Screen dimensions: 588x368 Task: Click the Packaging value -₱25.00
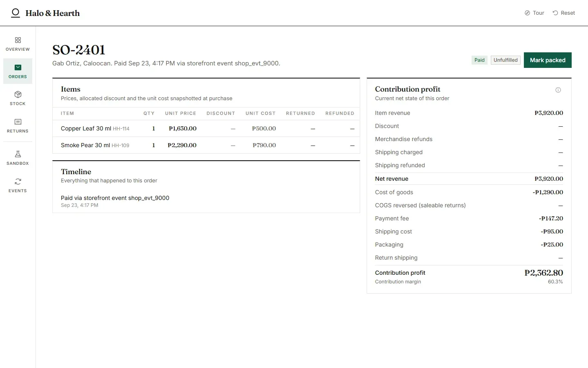552,245
